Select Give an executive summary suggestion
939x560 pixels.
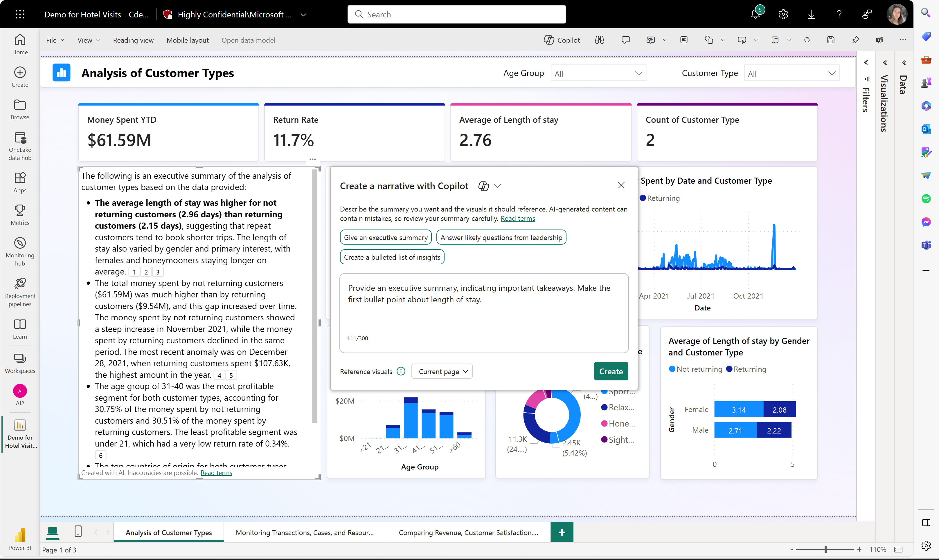tap(385, 237)
